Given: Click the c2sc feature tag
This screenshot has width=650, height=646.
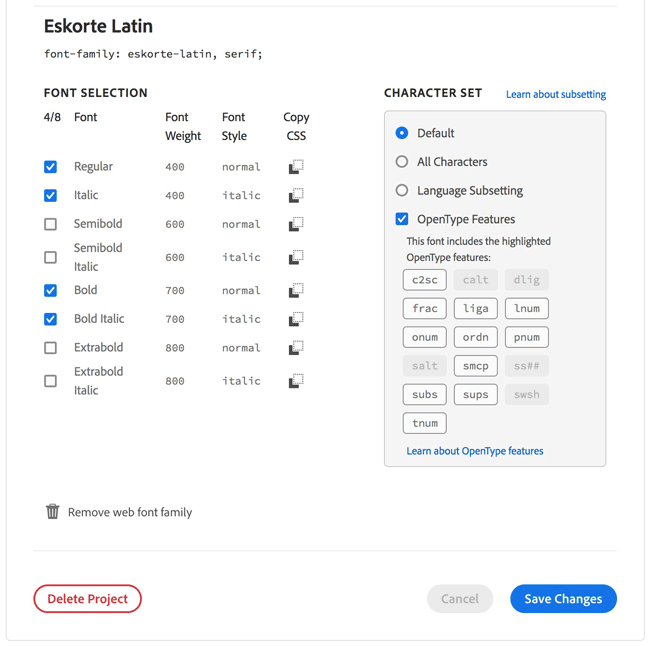Looking at the screenshot, I should click(424, 280).
